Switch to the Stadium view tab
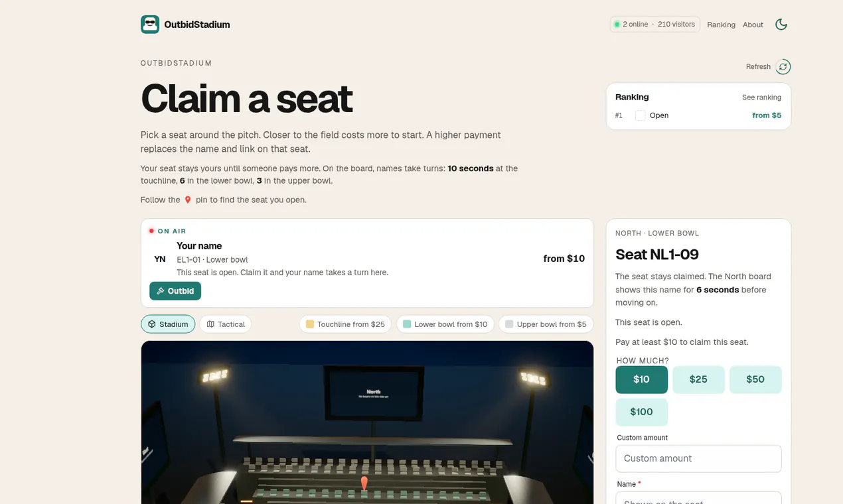Viewport: 843px width, 504px height. [x=168, y=324]
